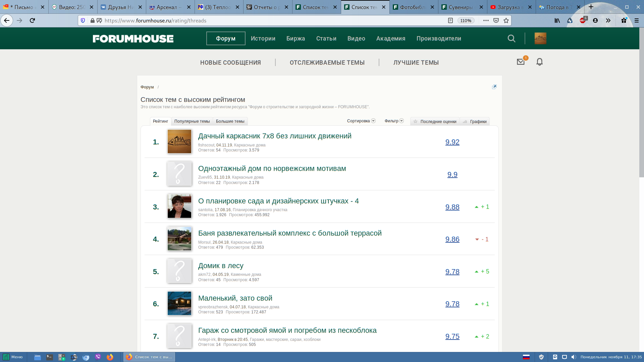This screenshot has width=644, height=362.
Task: Switch to the Большие темы tab
Action: point(230,121)
